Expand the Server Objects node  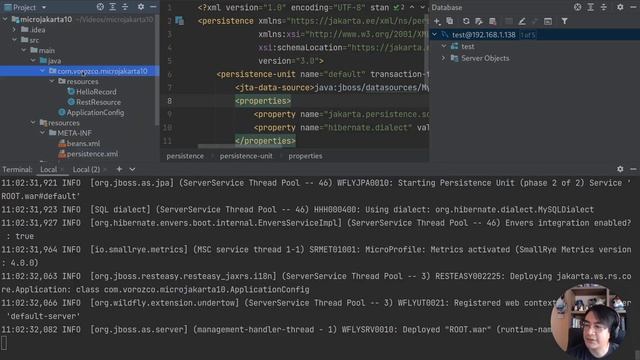click(444, 58)
